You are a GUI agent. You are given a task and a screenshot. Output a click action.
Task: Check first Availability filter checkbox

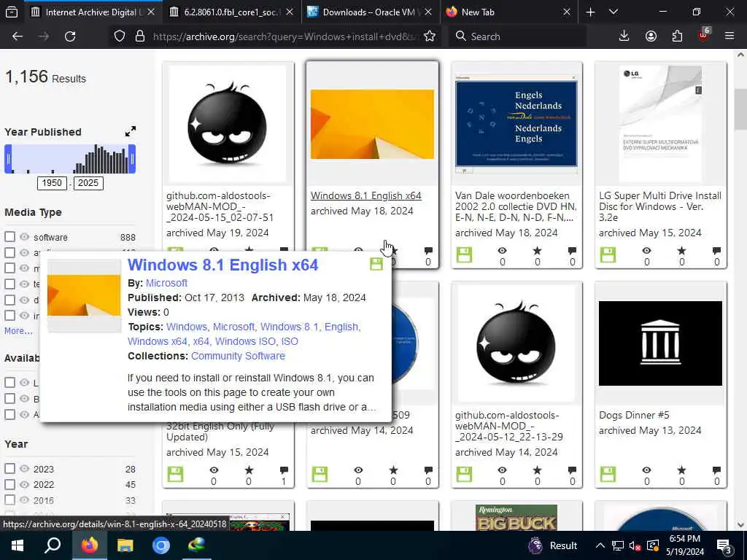[x=10, y=382]
